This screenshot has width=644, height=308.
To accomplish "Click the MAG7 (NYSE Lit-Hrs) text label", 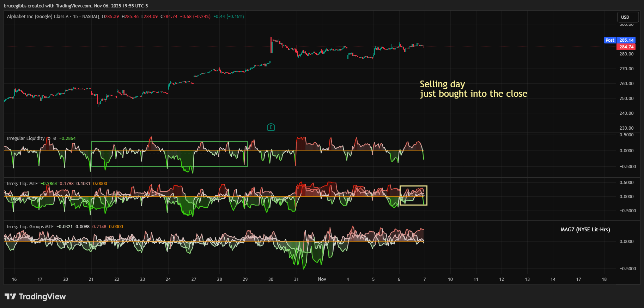I will 585,230.
